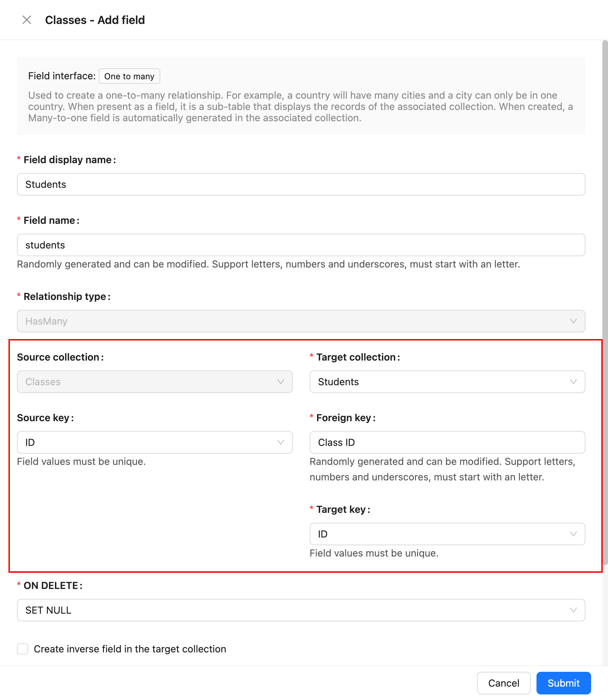Click the Source collection Classes dropdown
The width and height of the screenshot is (608, 700).
tap(148, 382)
